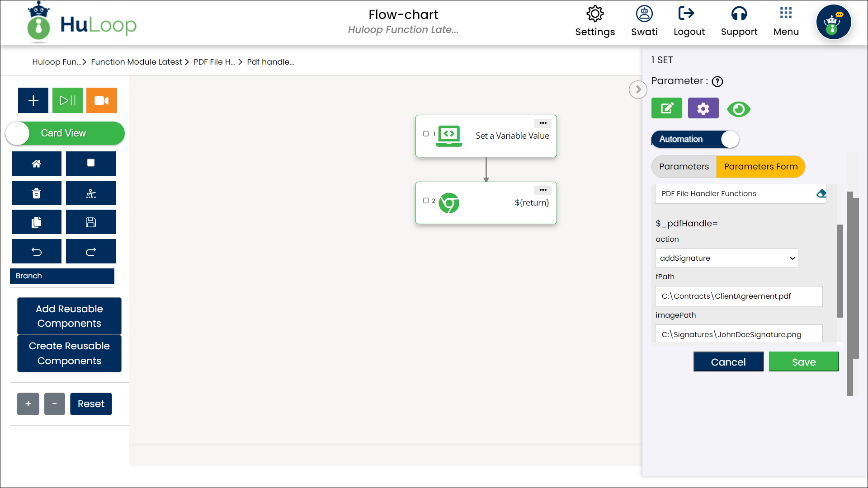Save flow with floppy disk icon
The width and height of the screenshot is (868, 488).
91,222
